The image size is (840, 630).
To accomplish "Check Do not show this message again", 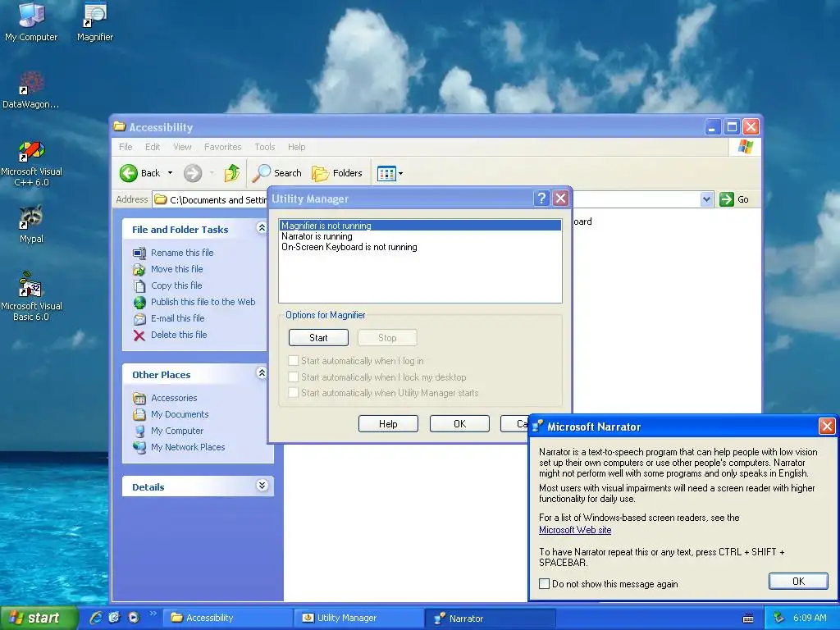I will coord(545,584).
